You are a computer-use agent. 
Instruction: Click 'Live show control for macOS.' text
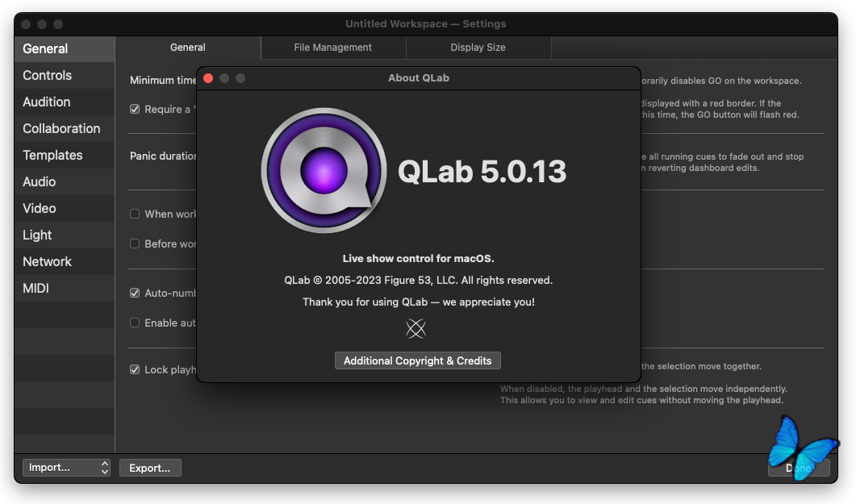point(418,259)
